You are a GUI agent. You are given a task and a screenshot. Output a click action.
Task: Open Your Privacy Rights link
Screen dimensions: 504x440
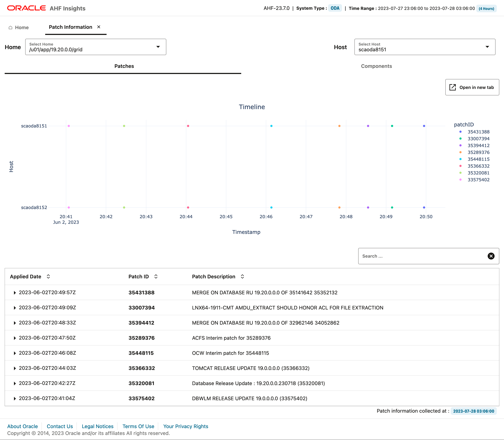click(186, 426)
